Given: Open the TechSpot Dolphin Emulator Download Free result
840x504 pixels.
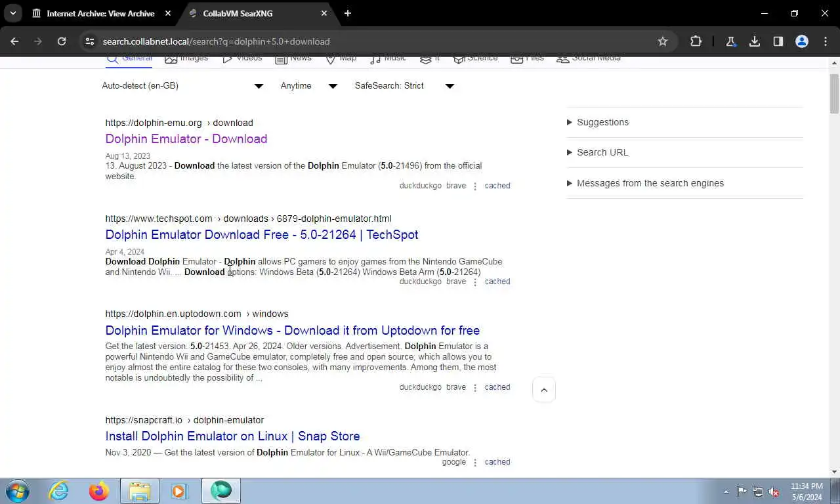Looking at the screenshot, I should [262, 234].
